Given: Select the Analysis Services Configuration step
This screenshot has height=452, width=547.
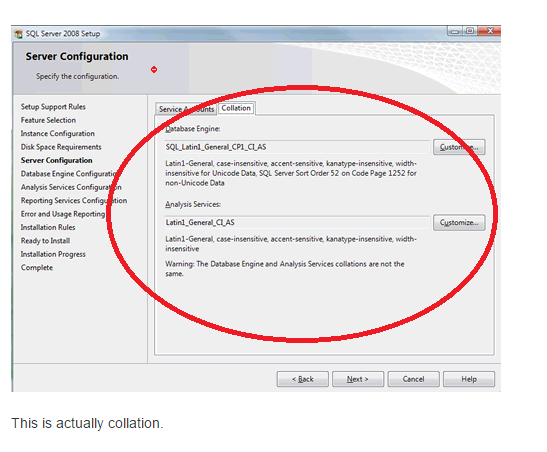Looking at the screenshot, I should click(71, 187).
